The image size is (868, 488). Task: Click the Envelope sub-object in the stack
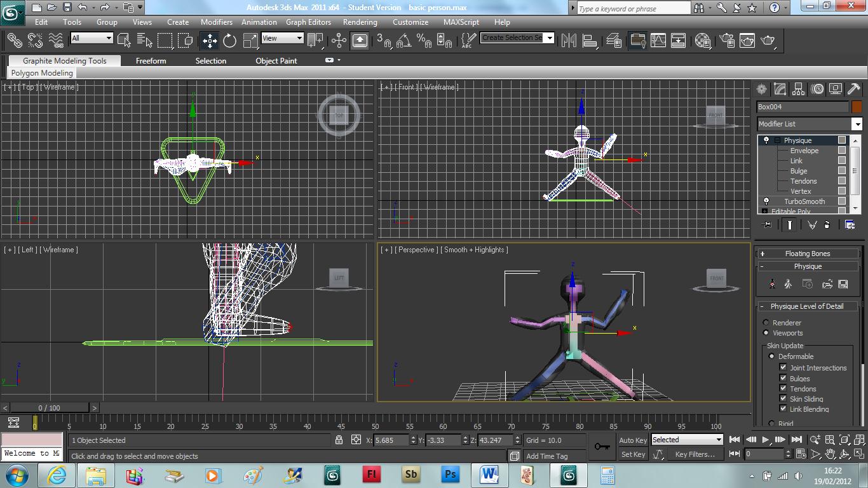pyautogui.click(x=804, y=151)
